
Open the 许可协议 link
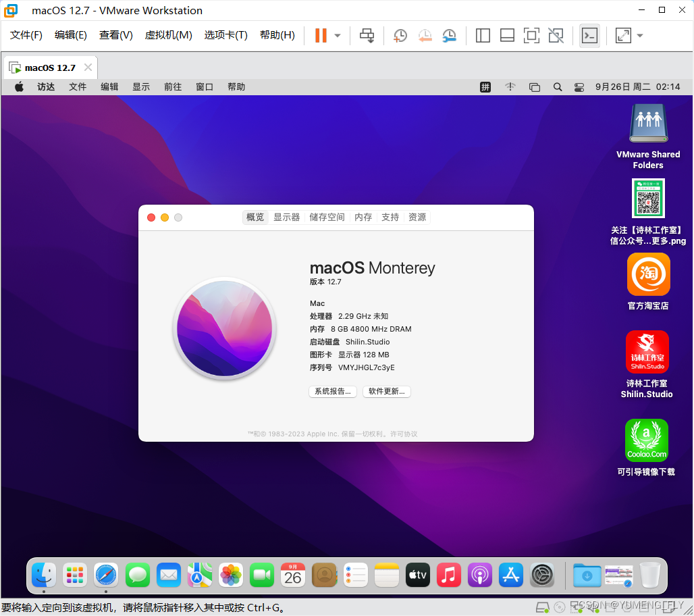[404, 434]
